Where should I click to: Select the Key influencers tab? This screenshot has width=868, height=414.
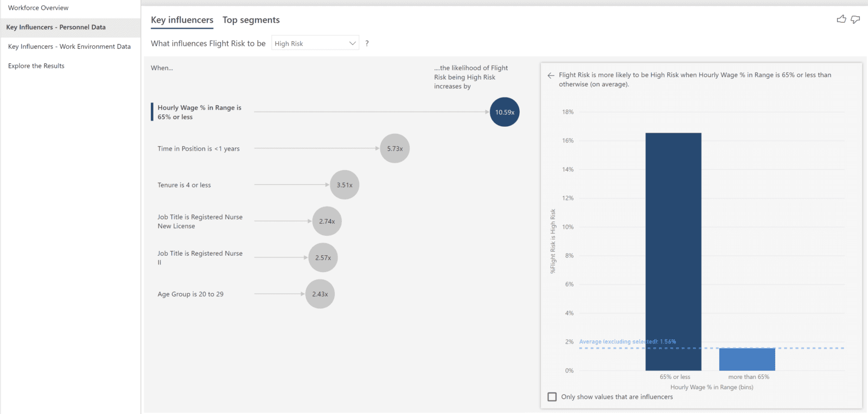(182, 20)
